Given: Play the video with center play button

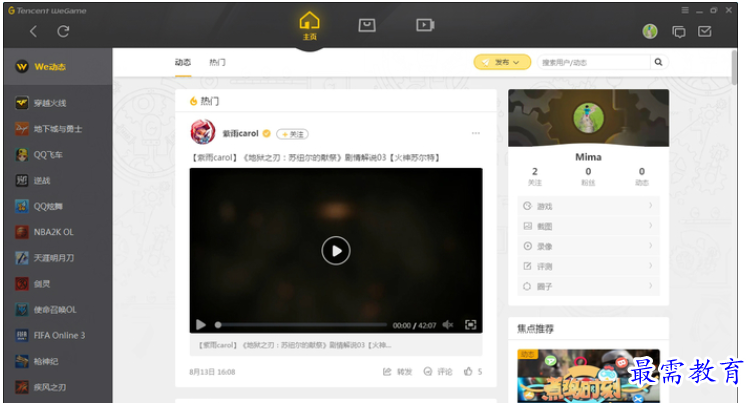Looking at the screenshot, I should click(336, 250).
